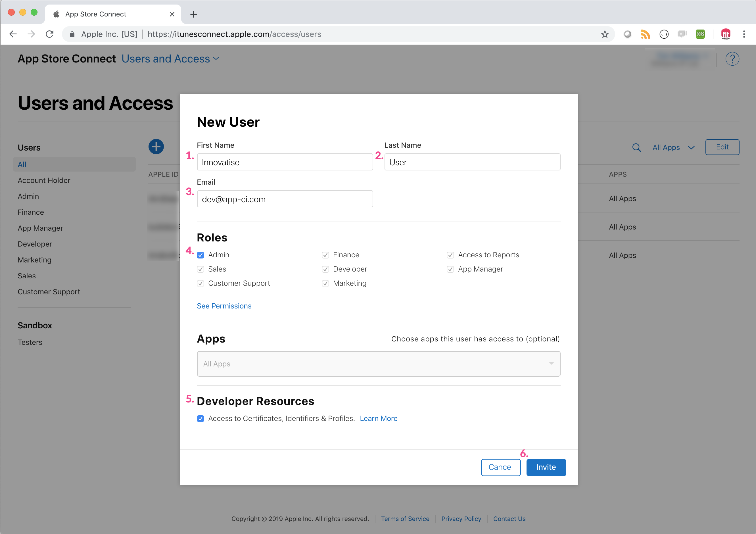Click the gray circle extension icon

tap(628, 34)
